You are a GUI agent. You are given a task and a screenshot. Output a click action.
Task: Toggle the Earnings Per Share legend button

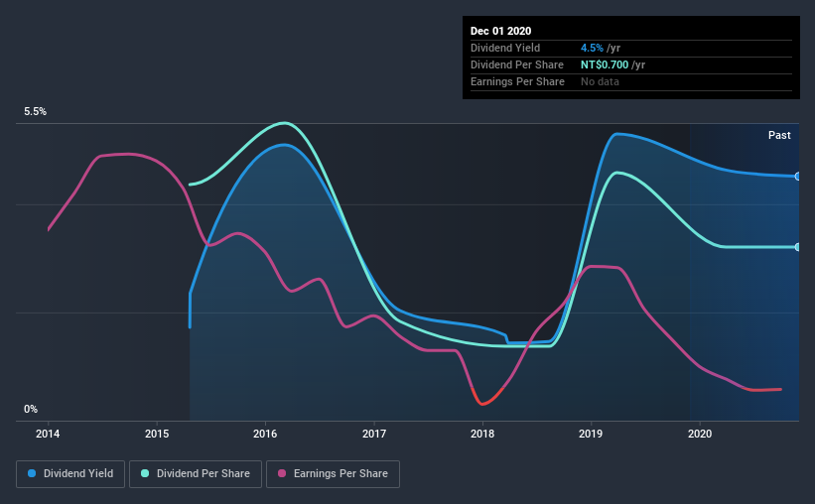(x=334, y=474)
